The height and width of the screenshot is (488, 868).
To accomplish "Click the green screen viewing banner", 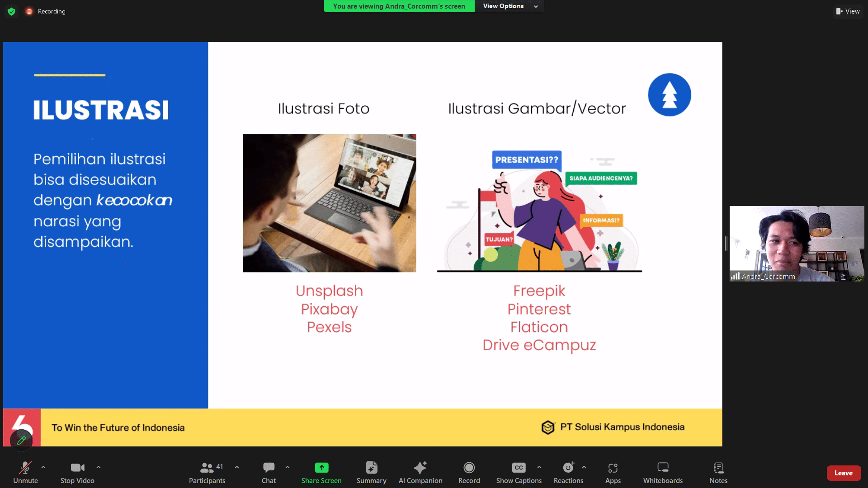I will [x=399, y=6].
